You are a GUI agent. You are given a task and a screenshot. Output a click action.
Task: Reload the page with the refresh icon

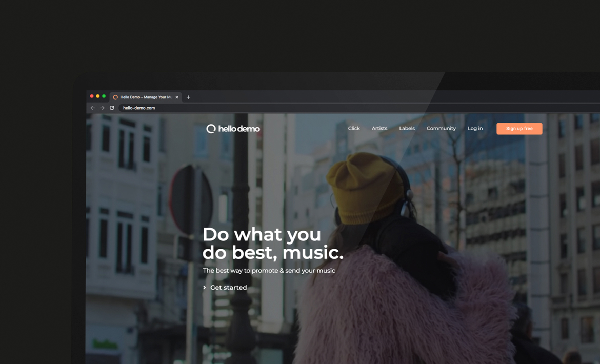click(112, 108)
